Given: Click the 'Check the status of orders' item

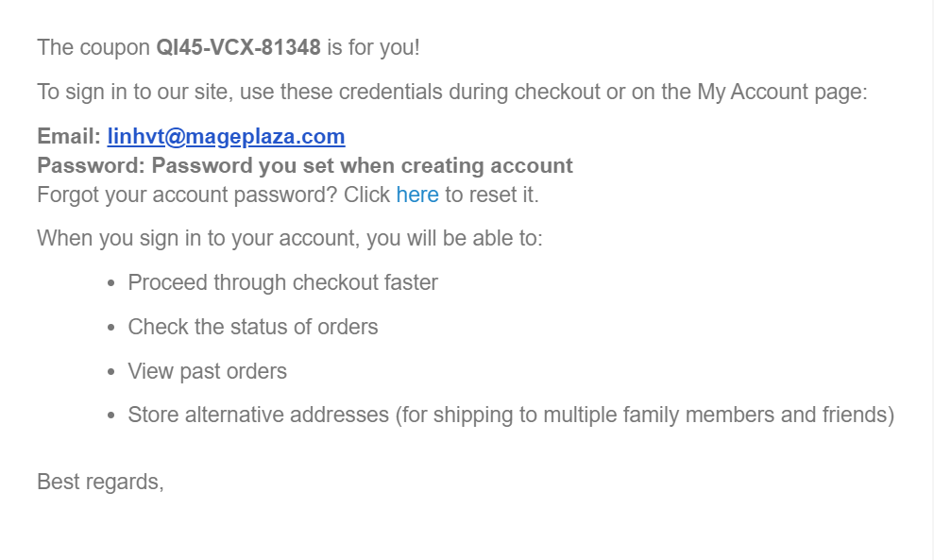Looking at the screenshot, I should click(253, 327).
